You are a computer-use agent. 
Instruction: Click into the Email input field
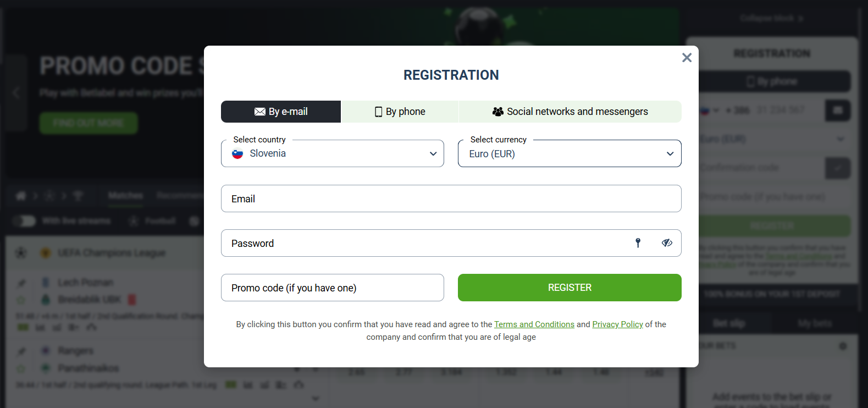coord(451,199)
